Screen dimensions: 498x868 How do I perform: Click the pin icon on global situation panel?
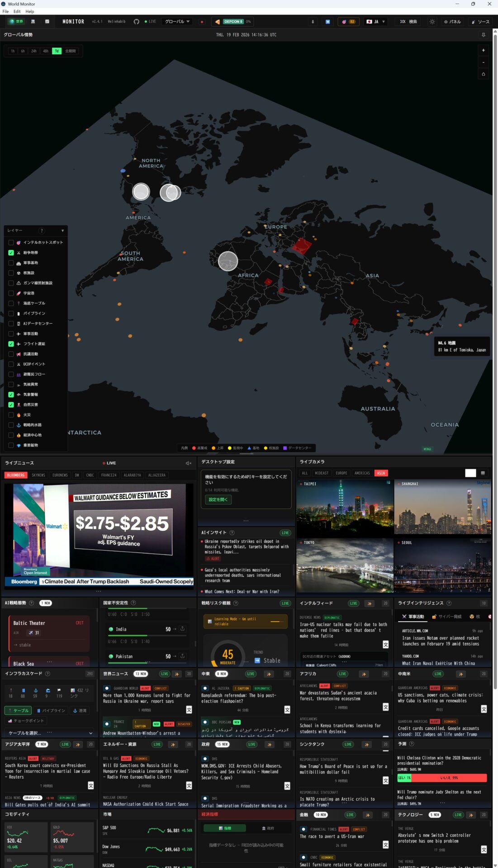[x=483, y=35]
